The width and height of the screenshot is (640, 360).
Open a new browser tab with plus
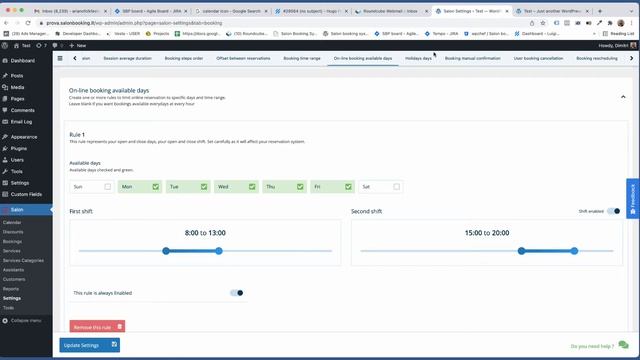click(x=600, y=11)
